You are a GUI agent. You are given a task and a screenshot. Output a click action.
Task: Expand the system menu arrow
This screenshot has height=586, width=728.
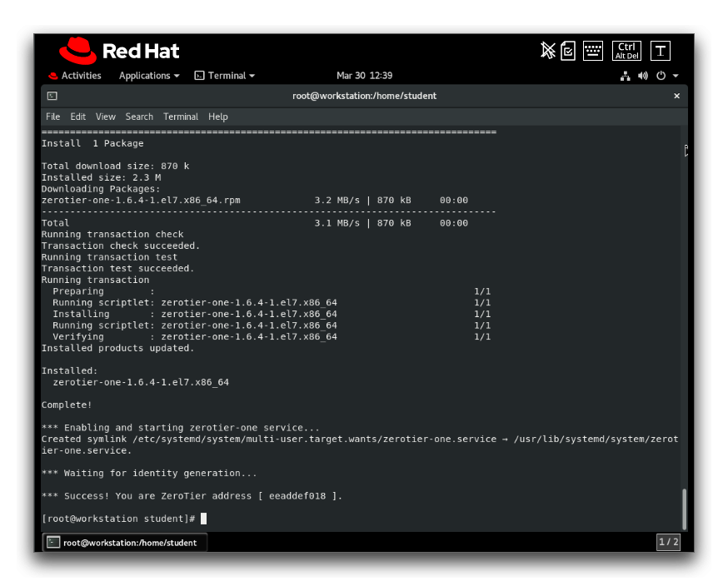[x=676, y=76]
